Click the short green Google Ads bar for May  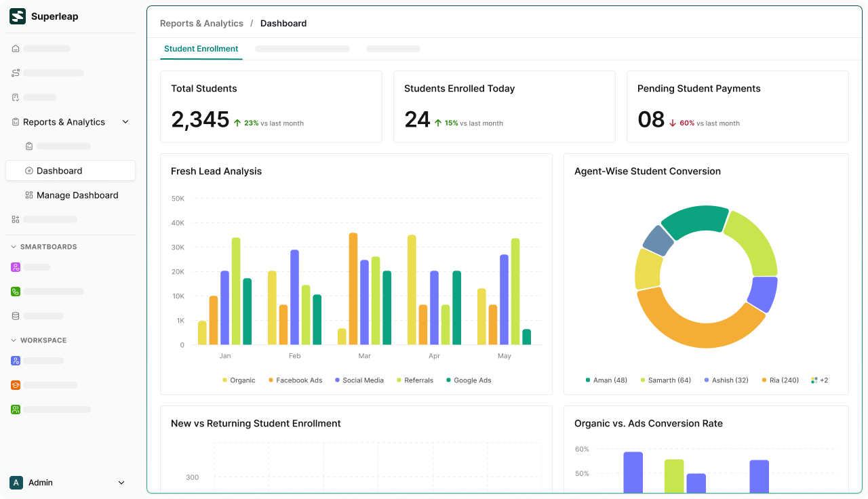pyautogui.click(x=527, y=337)
